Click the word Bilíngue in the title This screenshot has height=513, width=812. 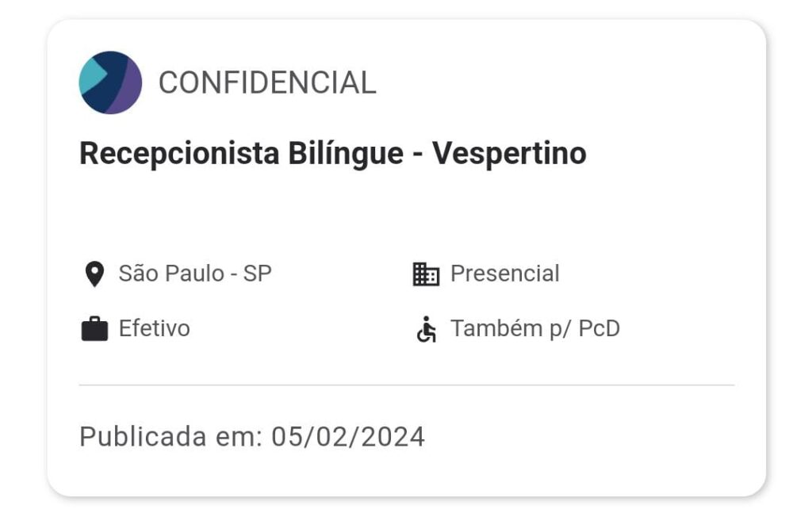point(346,154)
